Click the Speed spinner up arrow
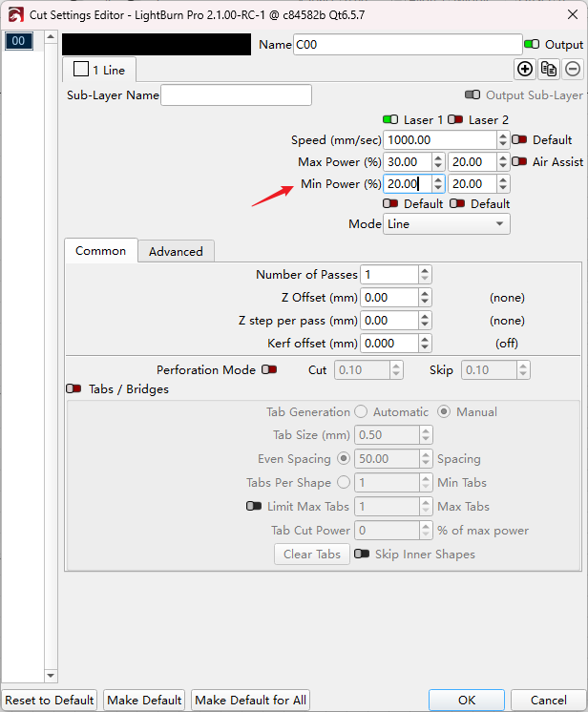588x712 pixels. tap(503, 136)
